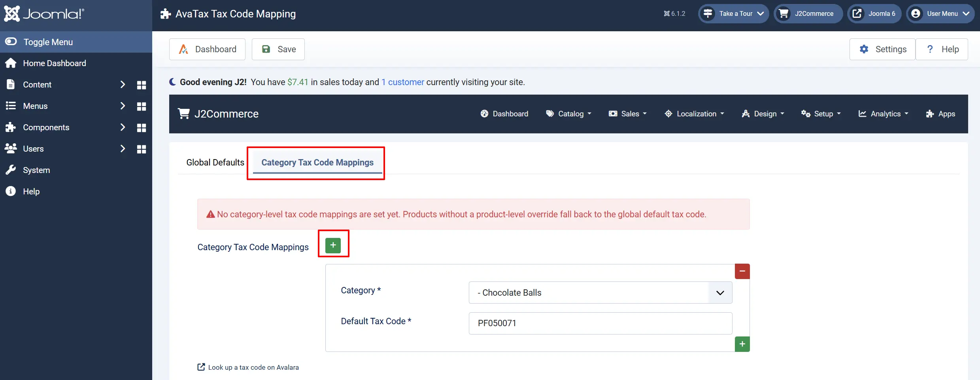Viewport: 980px width, 380px height.
Task: Open the Design dropdown menu
Action: [763, 114]
